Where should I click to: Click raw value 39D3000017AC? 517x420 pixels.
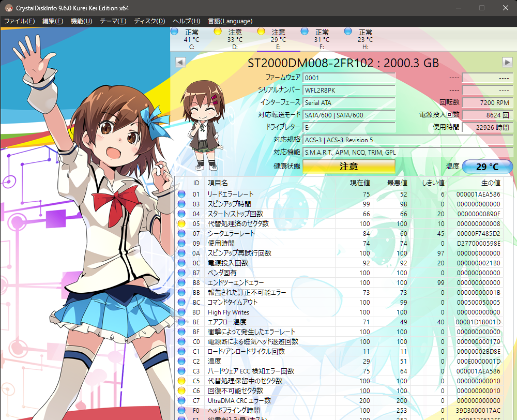[478, 411]
